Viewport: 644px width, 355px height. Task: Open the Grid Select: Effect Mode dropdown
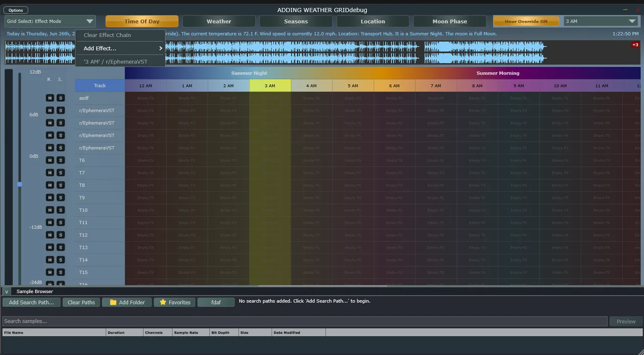(50, 21)
